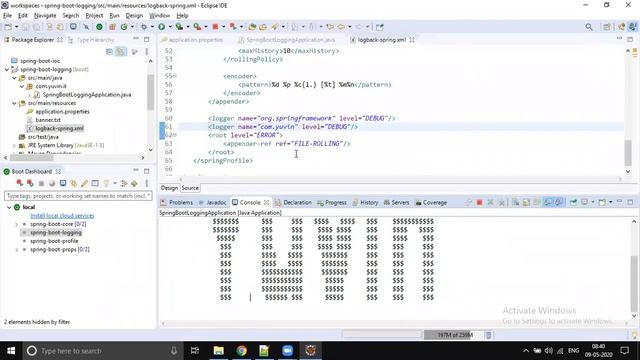Collapse the com.yuvin.it package
The height and width of the screenshot is (360, 640).
tap(22, 86)
